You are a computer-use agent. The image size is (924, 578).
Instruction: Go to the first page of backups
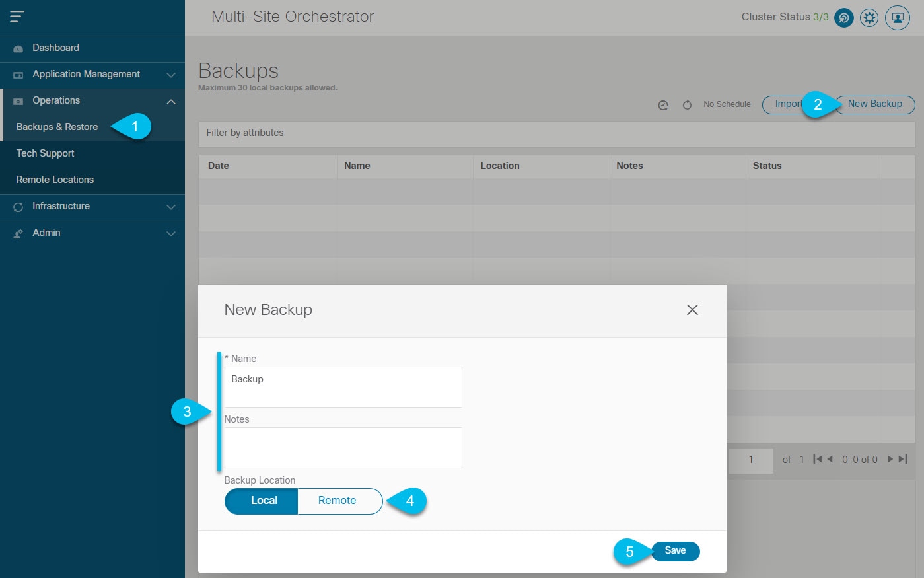(x=817, y=460)
